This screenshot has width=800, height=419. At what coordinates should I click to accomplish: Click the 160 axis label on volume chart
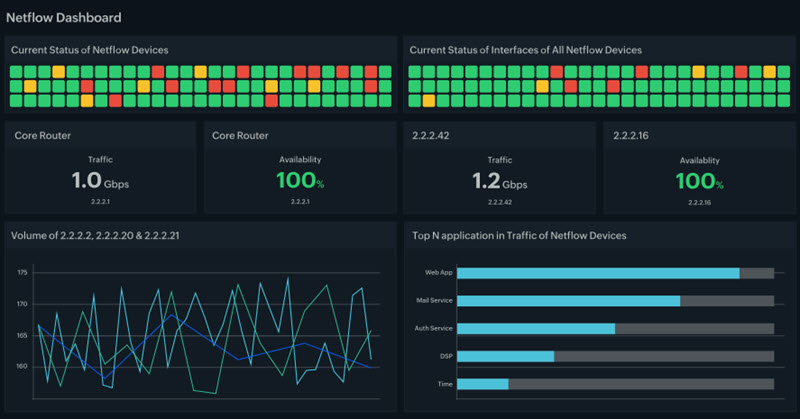(x=22, y=366)
